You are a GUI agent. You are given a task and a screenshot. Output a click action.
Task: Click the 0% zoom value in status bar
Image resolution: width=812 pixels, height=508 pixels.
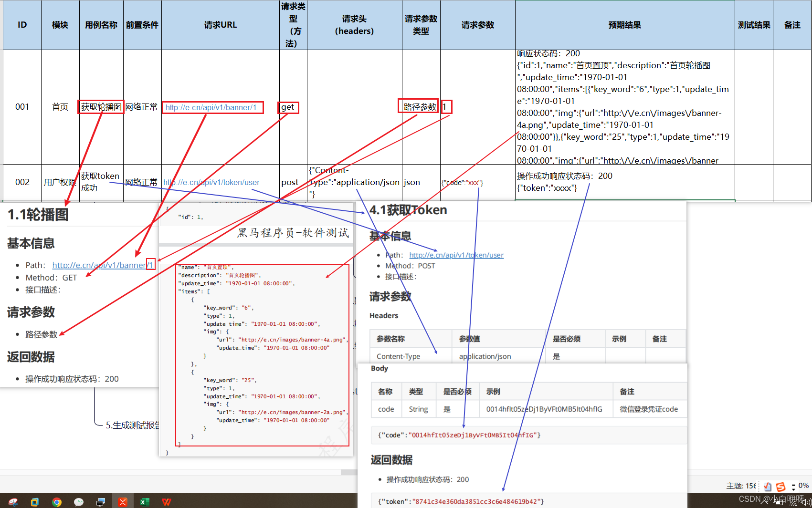(803, 486)
